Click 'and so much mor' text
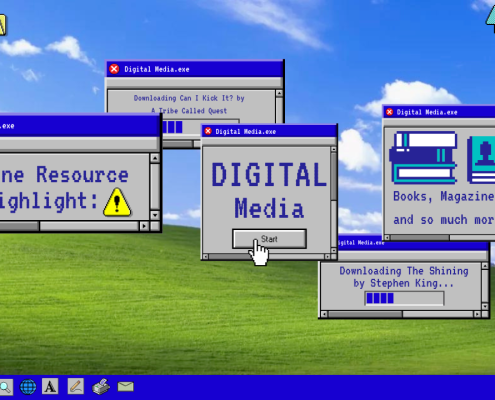Viewport: 495px width, 400px height. point(444,220)
